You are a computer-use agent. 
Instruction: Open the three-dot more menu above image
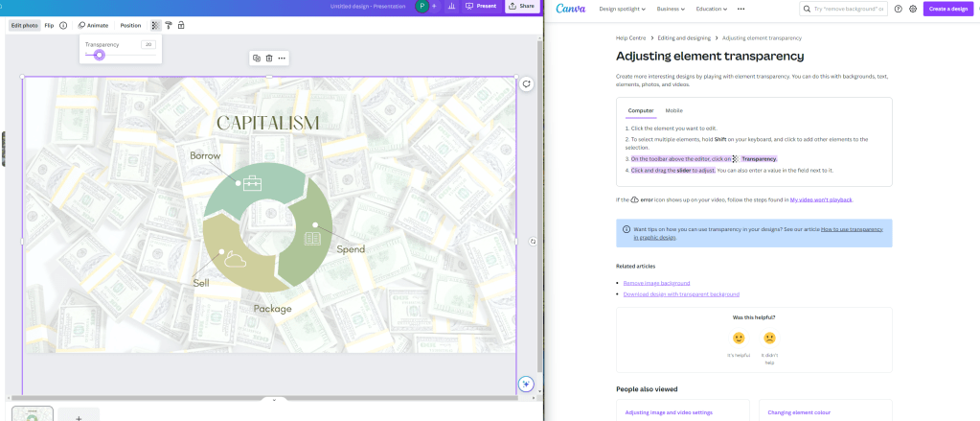(x=282, y=58)
